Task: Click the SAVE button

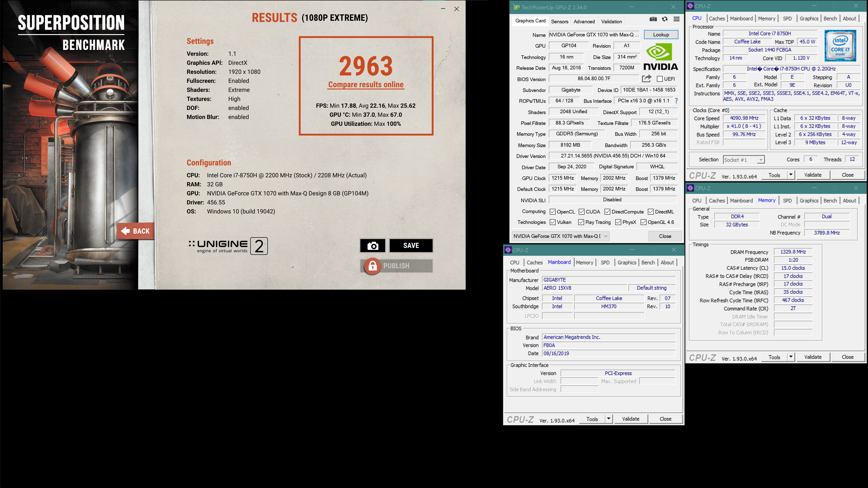Action: 411,246
